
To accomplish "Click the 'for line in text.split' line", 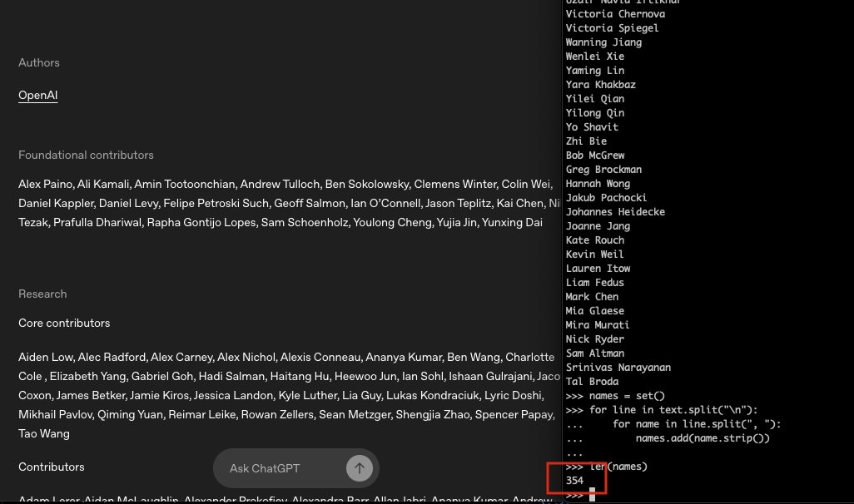I will (x=662, y=410).
